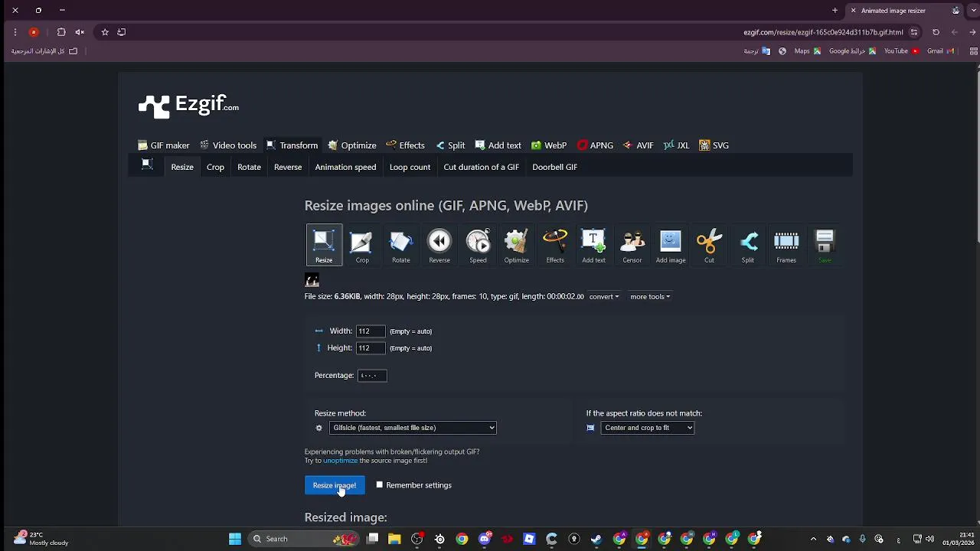Switch to the Animation speed submenu tab
This screenshot has width=980, height=551.
pos(345,167)
